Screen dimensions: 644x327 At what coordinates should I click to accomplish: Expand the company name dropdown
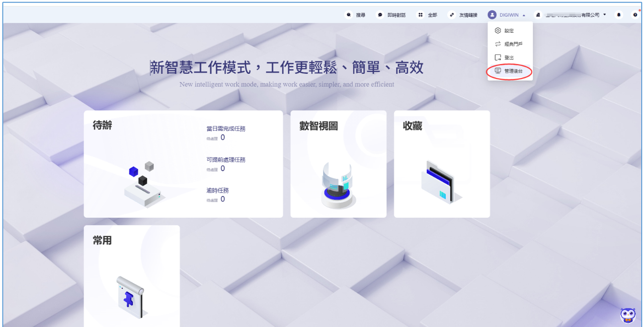click(604, 15)
